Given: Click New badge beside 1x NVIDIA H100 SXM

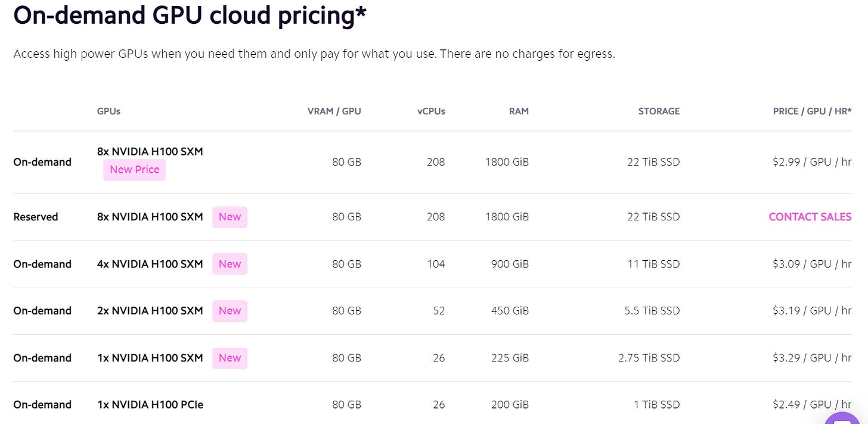Looking at the screenshot, I should pos(230,358).
